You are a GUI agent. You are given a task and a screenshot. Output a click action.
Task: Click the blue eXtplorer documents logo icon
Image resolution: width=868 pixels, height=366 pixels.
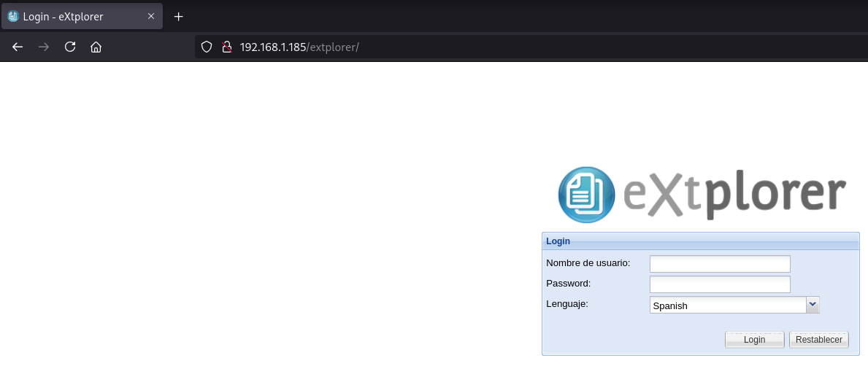coord(586,195)
